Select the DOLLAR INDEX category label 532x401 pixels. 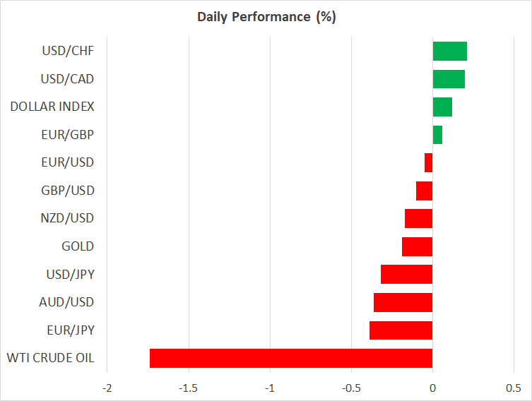pyautogui.click(x=52, y=107)
